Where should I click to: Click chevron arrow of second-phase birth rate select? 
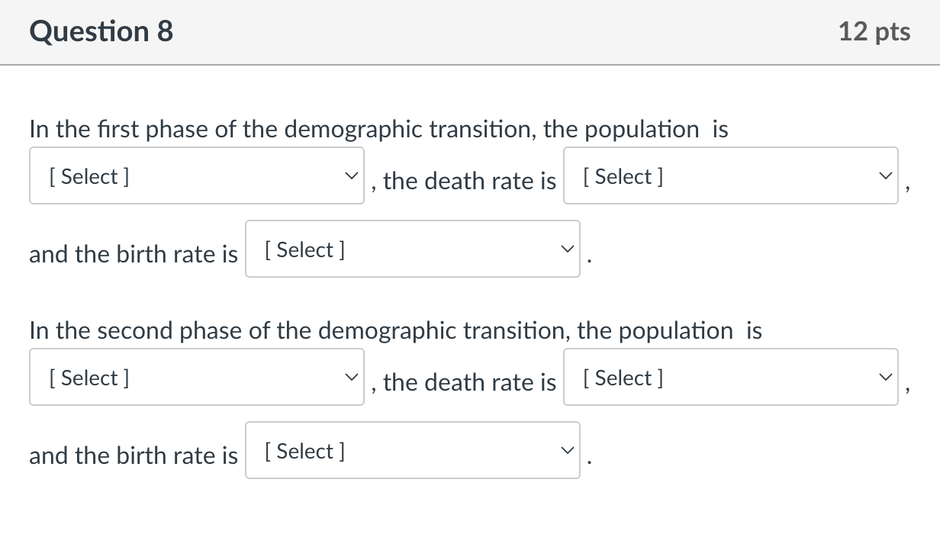click(x=566, y=451)
